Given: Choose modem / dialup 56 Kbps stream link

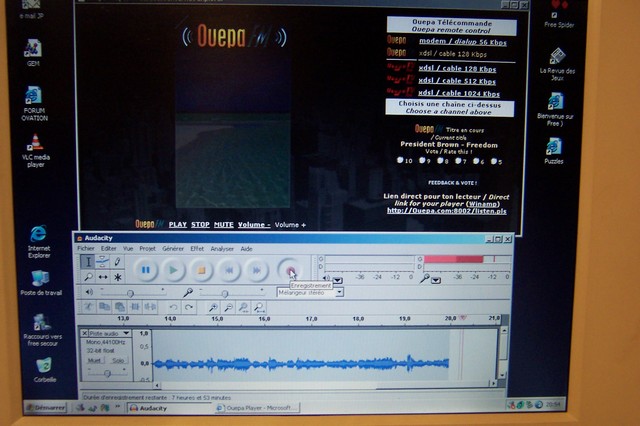Looking at the screenshot, I should click(463, 42).
